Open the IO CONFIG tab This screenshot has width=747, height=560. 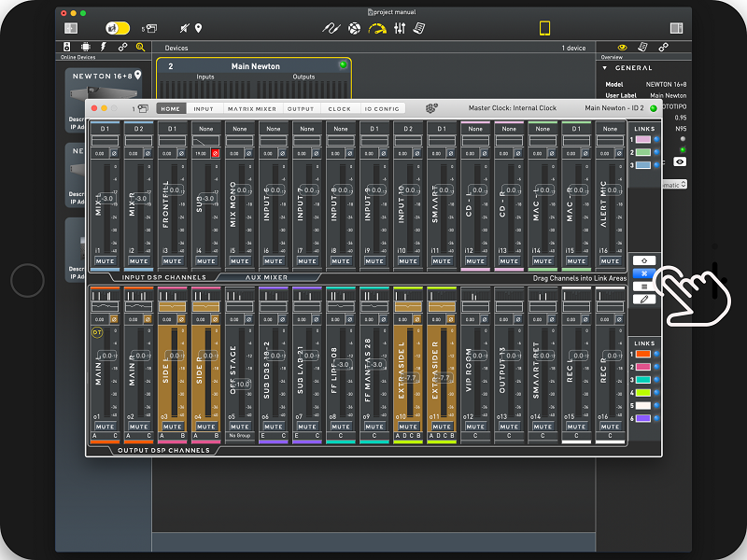click(x=383, y=109)
